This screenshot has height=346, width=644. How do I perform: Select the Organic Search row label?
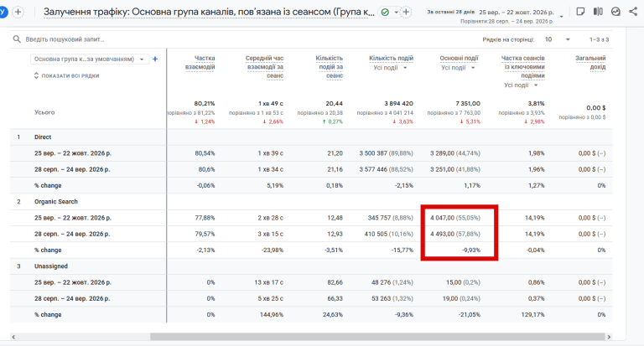pos(56,202)
